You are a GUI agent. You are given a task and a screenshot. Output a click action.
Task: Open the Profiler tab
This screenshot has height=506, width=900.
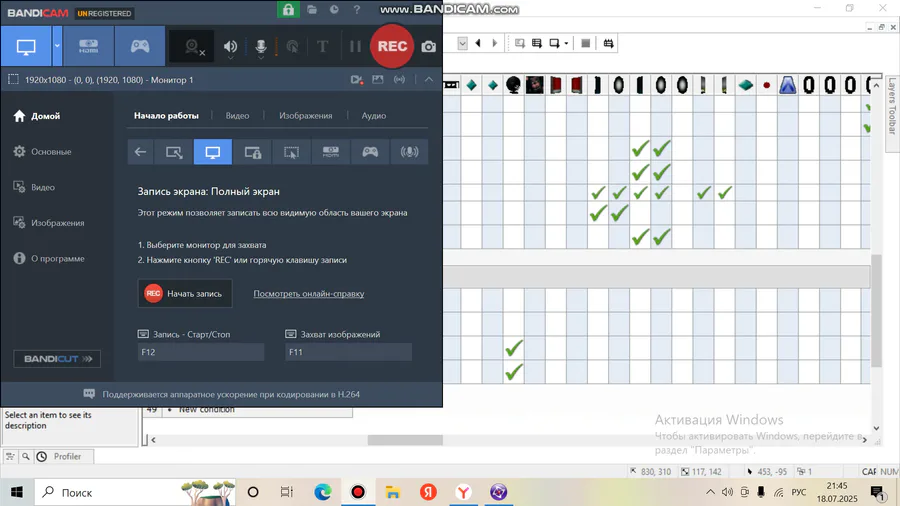click(67, 456)
